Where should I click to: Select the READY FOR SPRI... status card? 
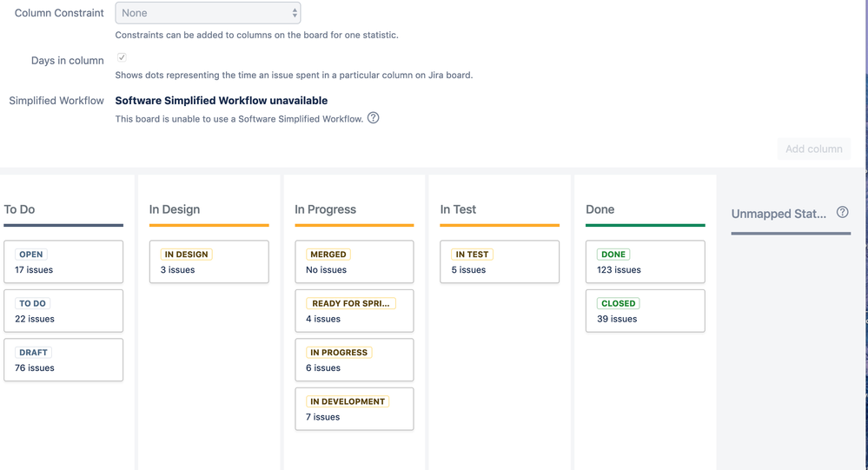click(354, 310)
